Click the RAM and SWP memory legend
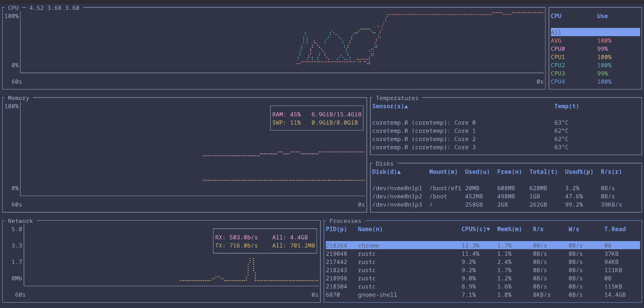Image resolution: width=644 pixels, height=308 pixels. (317, 118)
